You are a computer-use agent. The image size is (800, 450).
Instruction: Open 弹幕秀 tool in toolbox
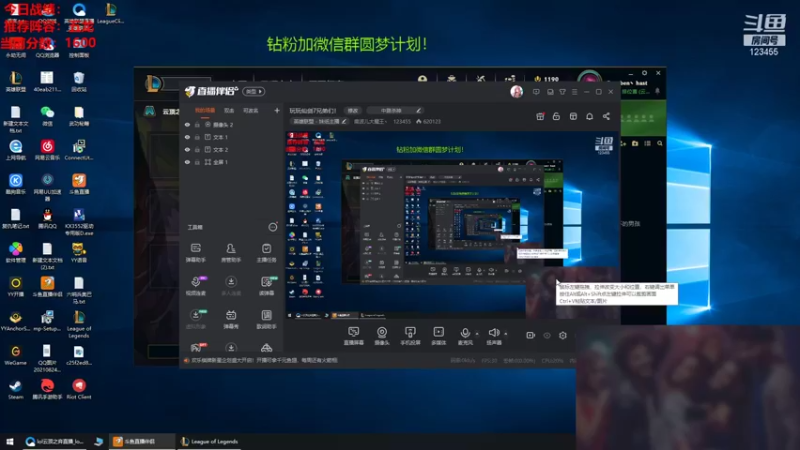click(x=231, y=319)
